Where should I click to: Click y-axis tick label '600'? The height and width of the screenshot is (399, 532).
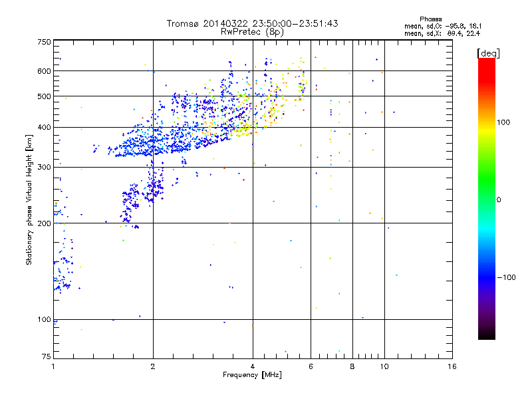click(44, 71)
